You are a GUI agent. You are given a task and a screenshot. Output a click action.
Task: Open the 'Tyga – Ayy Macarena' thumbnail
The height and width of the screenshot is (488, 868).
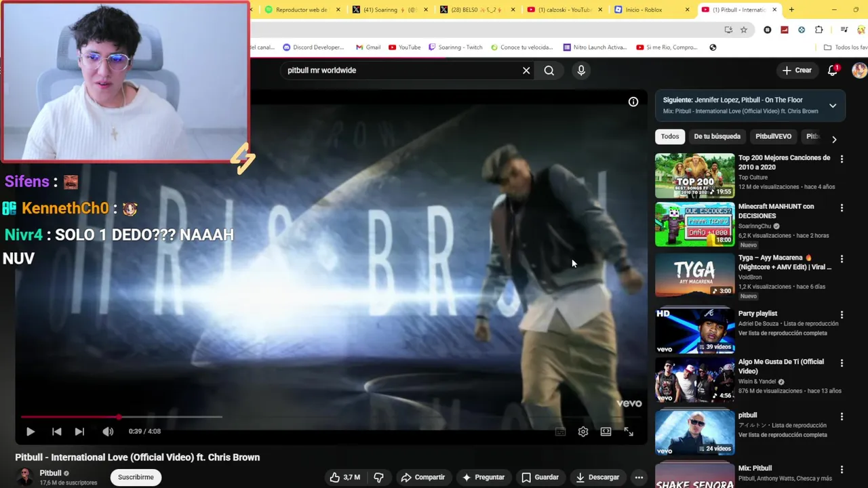point(694,275)
